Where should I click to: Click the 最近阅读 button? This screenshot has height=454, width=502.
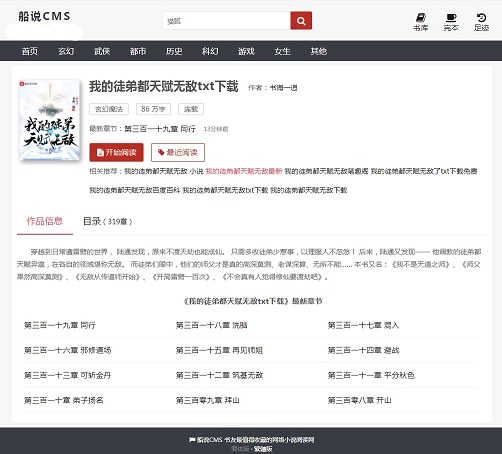pyautogui.click(x=178, y=152)
